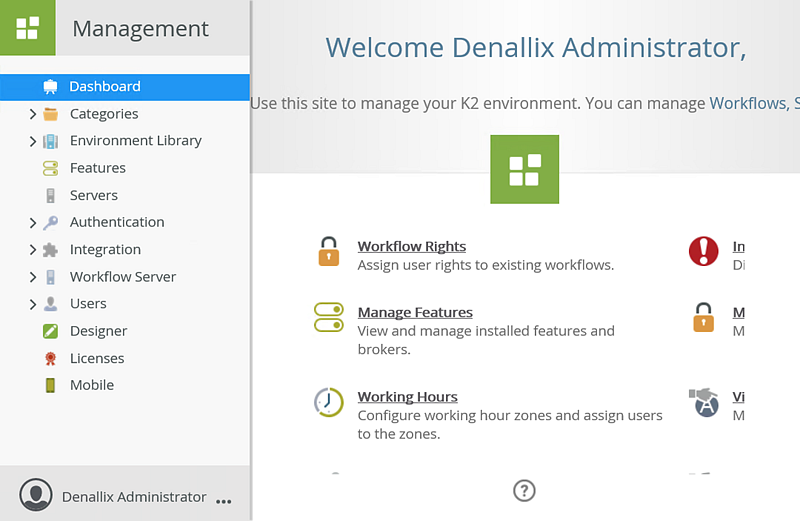This screenshot has height=521, width=800.
Task: Select Servers in the sidebar
Action: (93, 195)
